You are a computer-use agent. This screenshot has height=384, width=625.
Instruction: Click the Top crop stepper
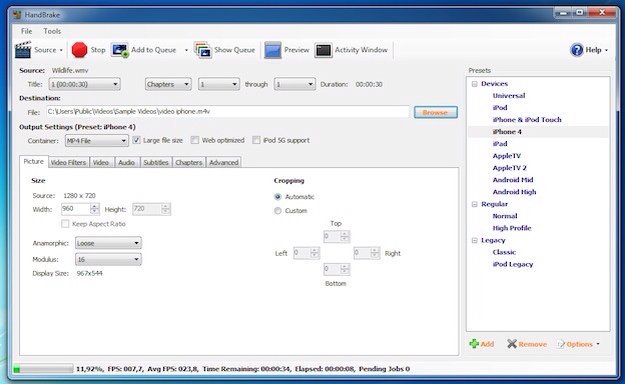click(345, 236)
